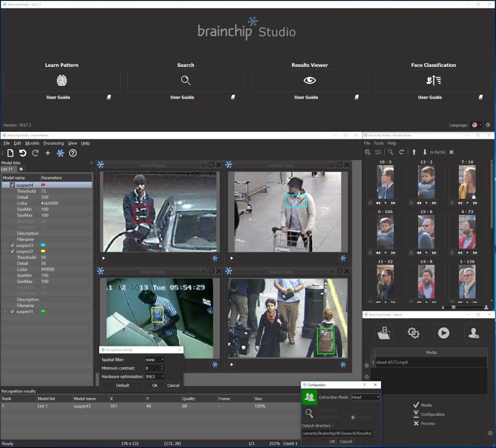
Task: Click Default in Recognition settings
Action: coord(123,386)
